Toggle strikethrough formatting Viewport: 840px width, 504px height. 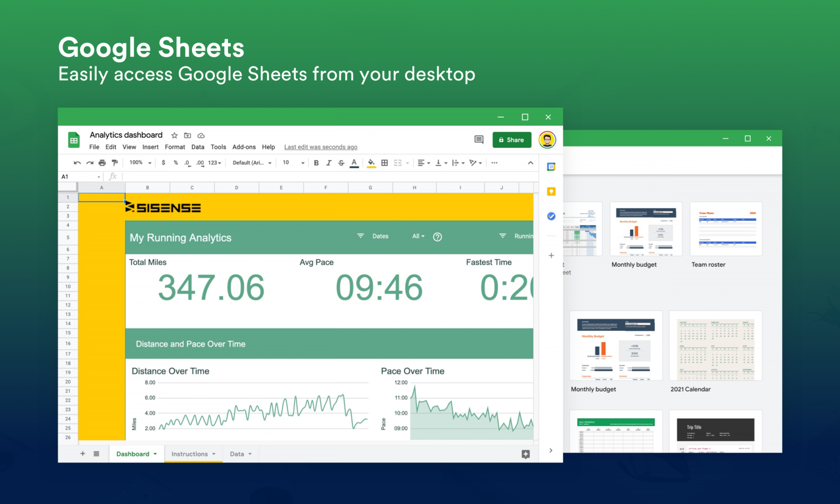[341, 163]
